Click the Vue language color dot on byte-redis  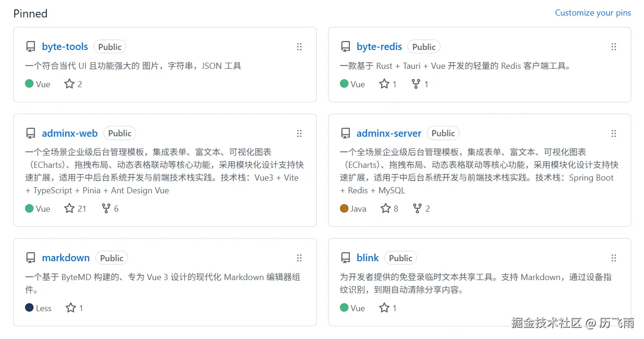tap(344, 83)
